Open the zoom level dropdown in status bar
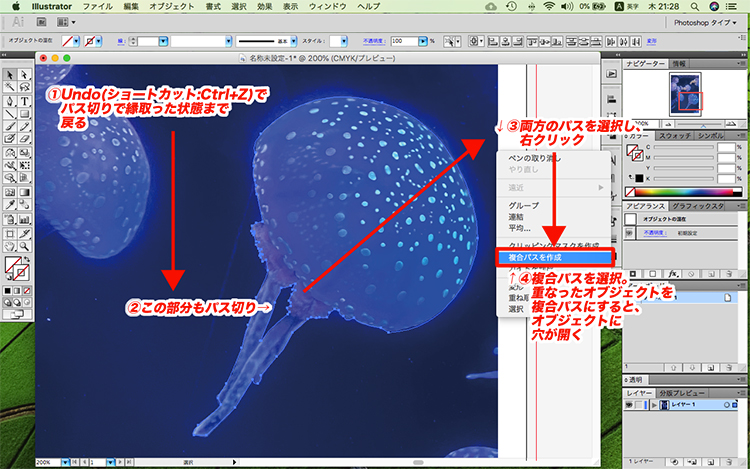This screenshot has height=469, width=750. coord(66,462)
